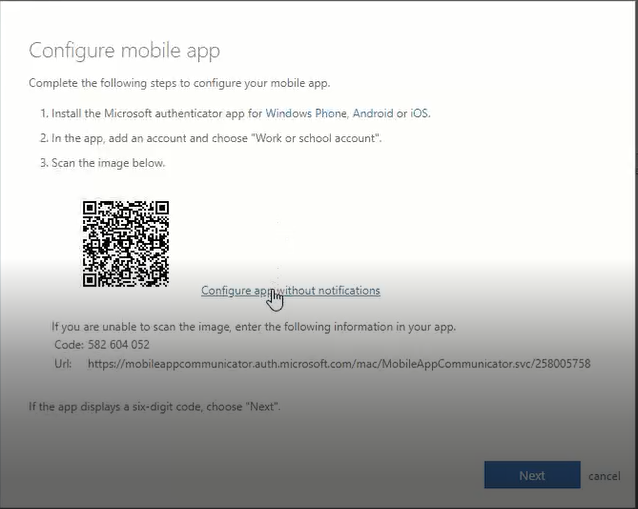Screen dimensions: 638x509
Task: Click 'If you are unable to scan' text
Action: (253, 327)
